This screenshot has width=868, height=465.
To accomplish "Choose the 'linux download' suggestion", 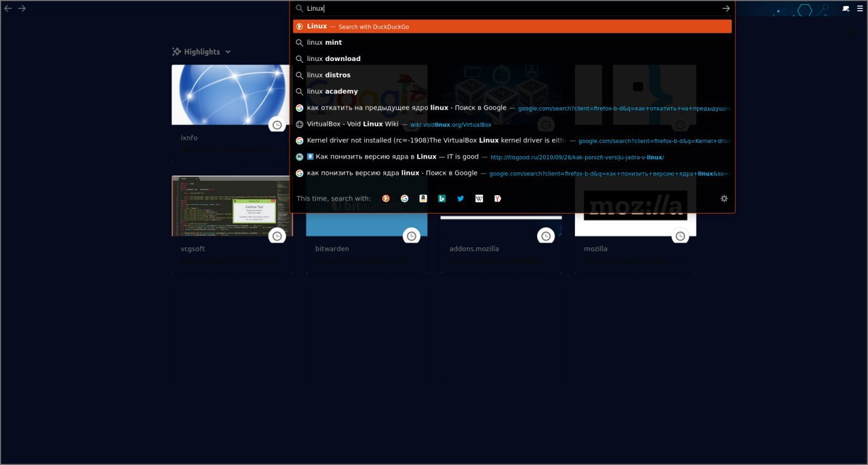I will coord(512,59).
